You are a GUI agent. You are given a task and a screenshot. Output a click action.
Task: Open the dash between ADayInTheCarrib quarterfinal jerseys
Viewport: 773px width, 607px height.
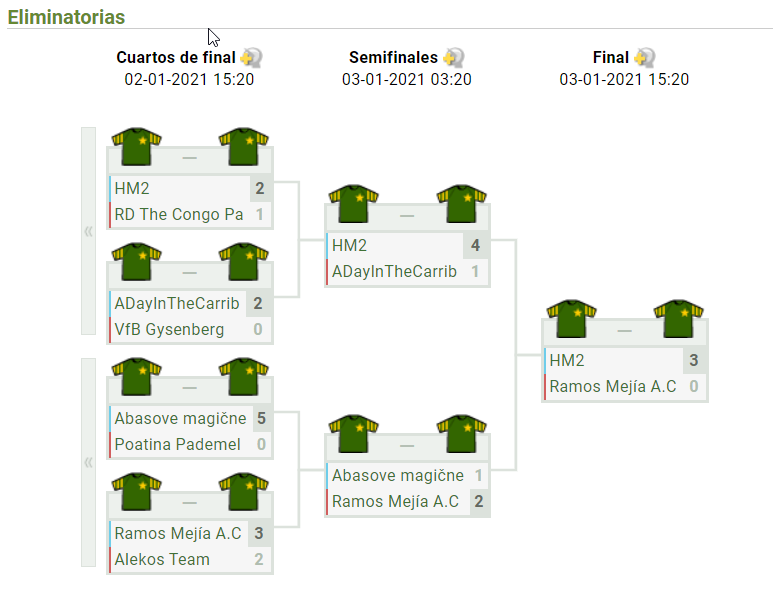click(x=190, y=273)
